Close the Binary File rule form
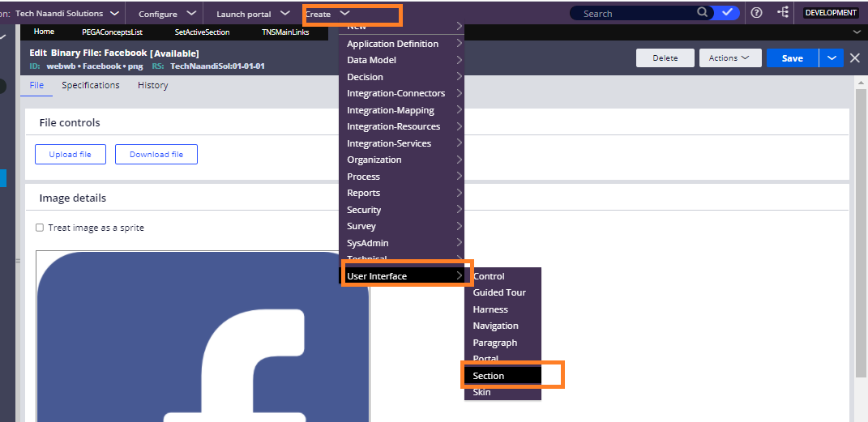The width and height of the screenshot is (868, 422). pos(855,58)
